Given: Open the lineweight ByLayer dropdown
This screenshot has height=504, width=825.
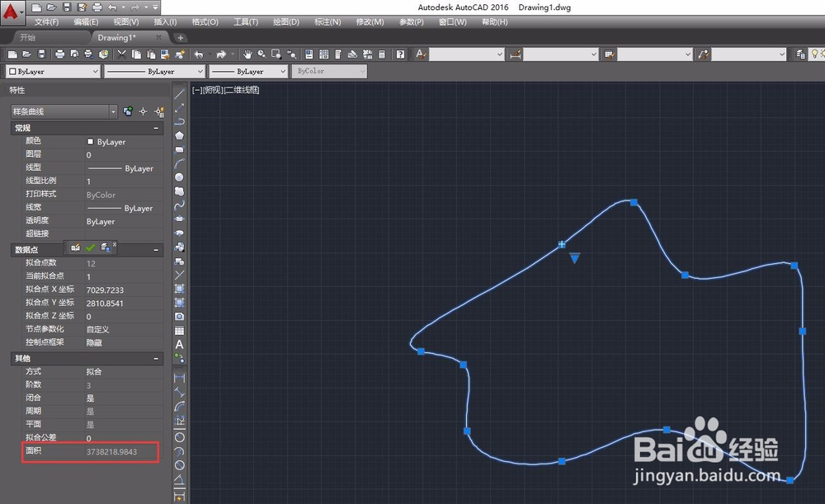Looking at the screenshot, I should tap(248, 72).
